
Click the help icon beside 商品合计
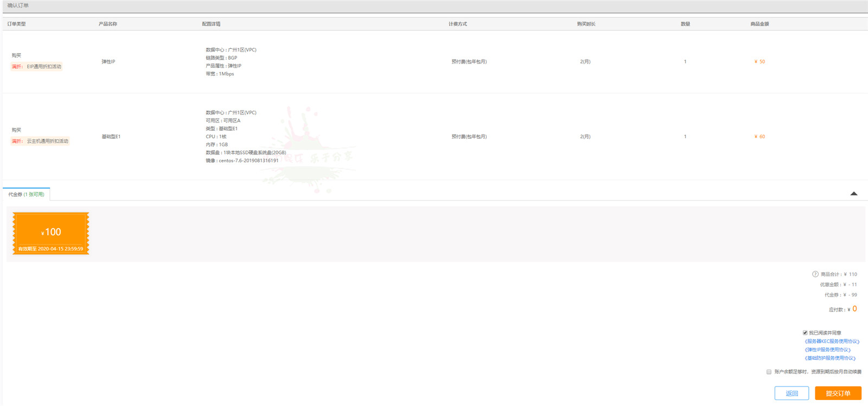(x=815, y=274)
